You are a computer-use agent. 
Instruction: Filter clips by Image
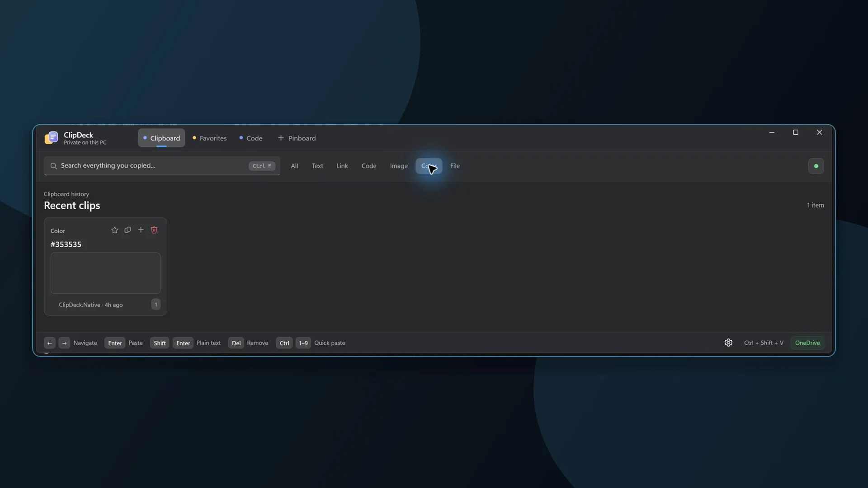(x=399, y=166)
